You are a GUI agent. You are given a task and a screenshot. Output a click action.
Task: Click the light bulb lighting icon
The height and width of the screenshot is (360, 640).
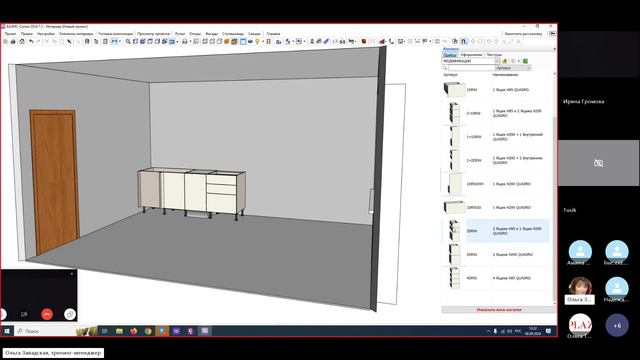click(x=258, y=42)
